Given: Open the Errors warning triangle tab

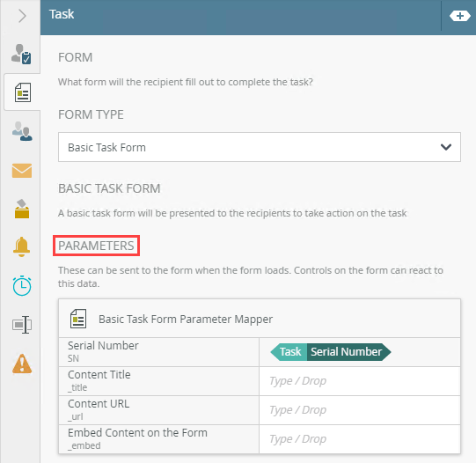Looking at the screenshot, I should 22,364.
